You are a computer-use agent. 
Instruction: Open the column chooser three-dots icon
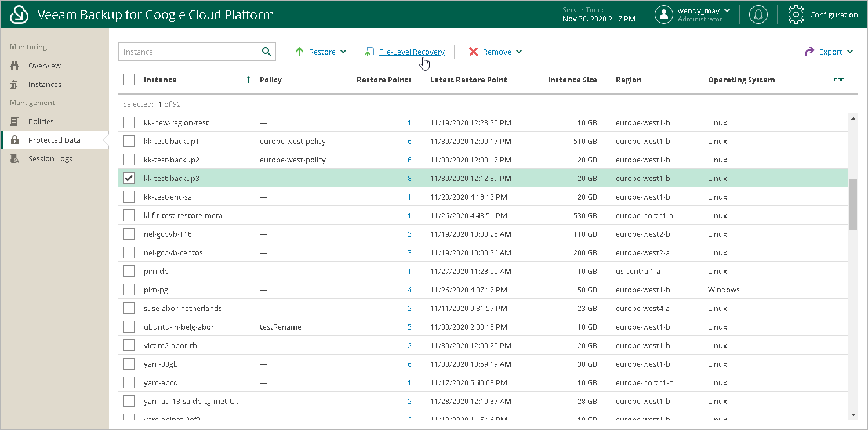click(x=838, y=80)
